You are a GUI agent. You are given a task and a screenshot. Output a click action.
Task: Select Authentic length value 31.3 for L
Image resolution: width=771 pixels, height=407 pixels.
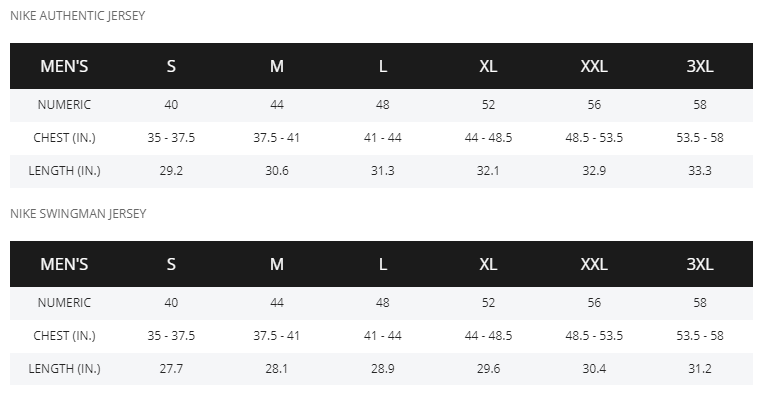pyautogui.click(x=383, y=171)
